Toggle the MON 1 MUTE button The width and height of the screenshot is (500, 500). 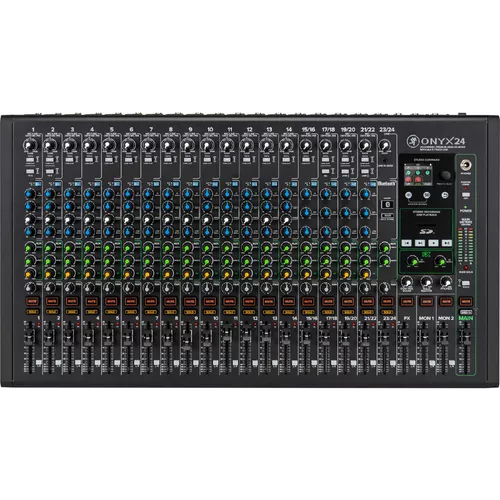tap(426, 301)
